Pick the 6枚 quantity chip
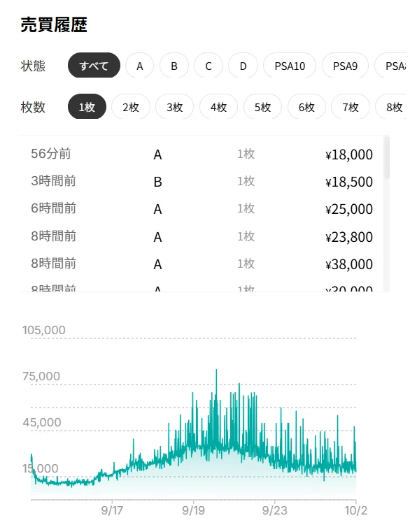417x532 pixels. click(306, 106)
